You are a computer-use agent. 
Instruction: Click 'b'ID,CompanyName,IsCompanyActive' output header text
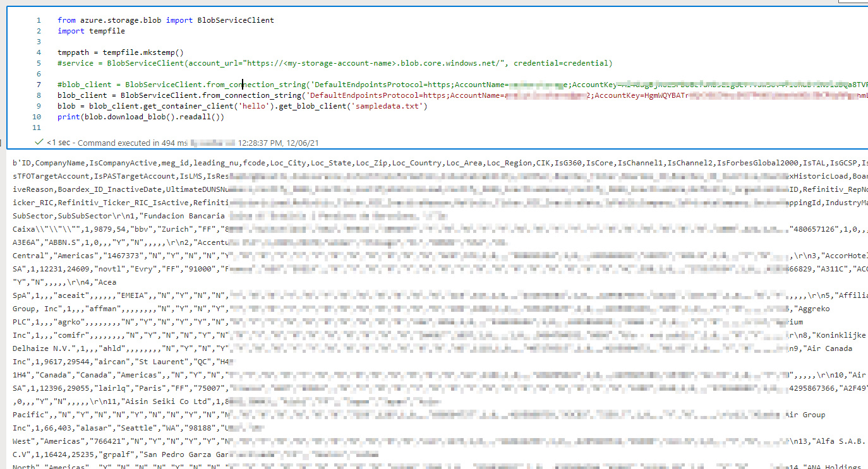point(85,163)
